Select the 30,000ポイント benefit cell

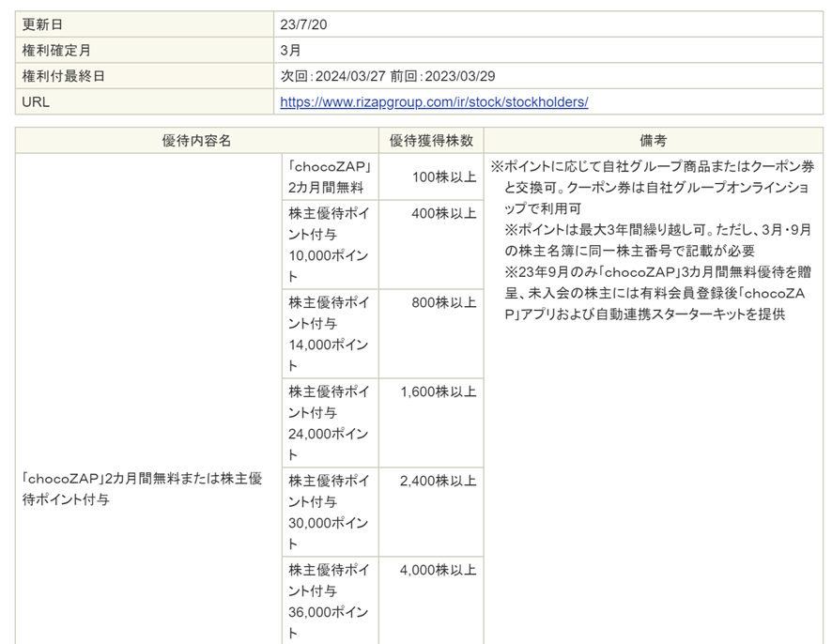(x=330, y=512)
